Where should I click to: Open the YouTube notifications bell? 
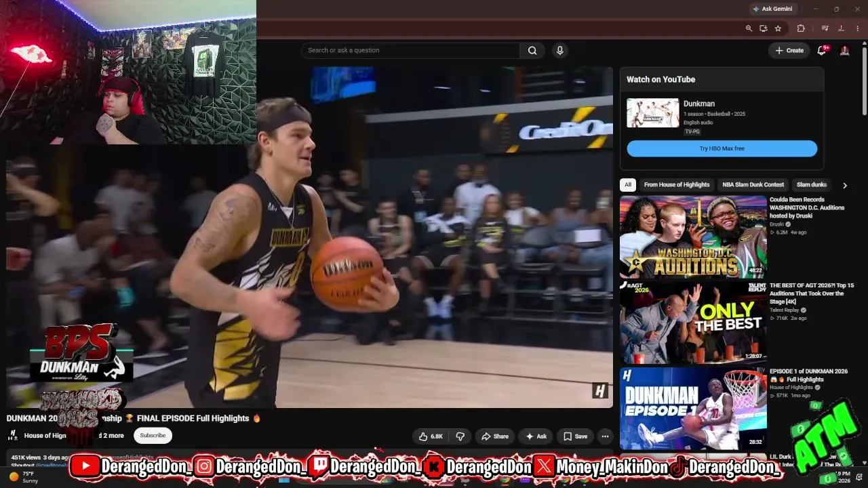[x=822, y=50]
